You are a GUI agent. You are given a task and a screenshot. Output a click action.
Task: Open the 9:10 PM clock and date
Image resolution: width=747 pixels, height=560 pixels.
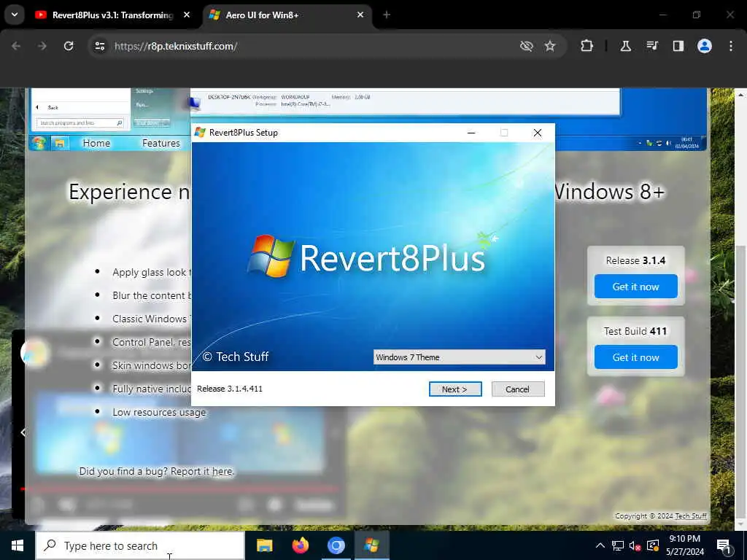point(684,545)
